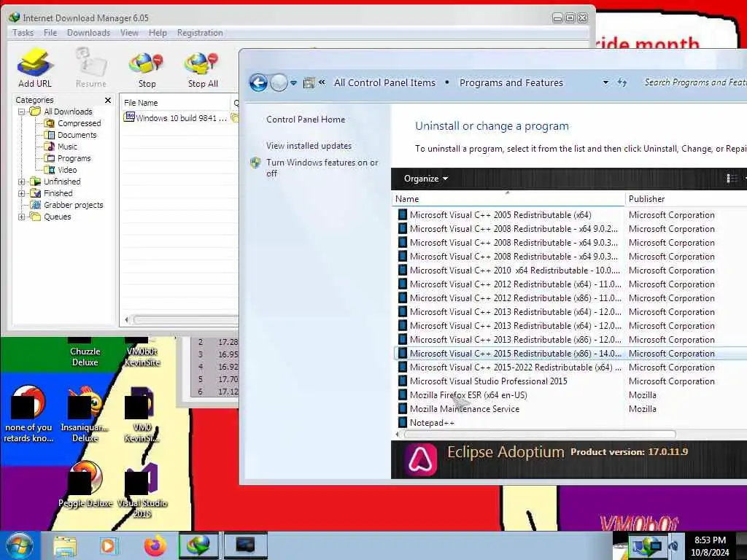Click the Internet Download Manager taskbar button
This screenshot has width=747, height=560.
pyautogui.click(x=198, y=545)
